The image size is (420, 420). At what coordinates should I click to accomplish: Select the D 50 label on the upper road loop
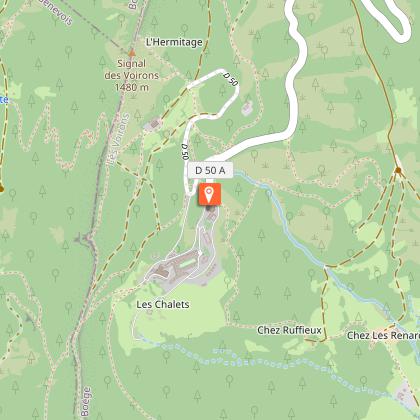click(230, 79)
